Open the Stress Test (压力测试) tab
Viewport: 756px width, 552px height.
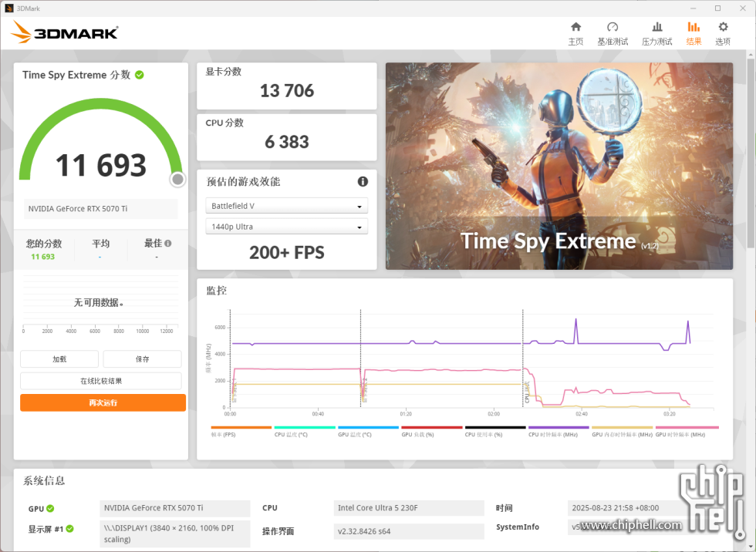tap(656, 34)
